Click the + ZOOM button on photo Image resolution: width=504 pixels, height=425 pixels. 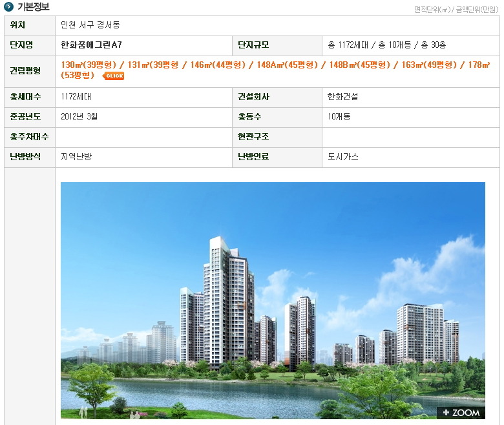pyautogui.click(x=461, y=413)
